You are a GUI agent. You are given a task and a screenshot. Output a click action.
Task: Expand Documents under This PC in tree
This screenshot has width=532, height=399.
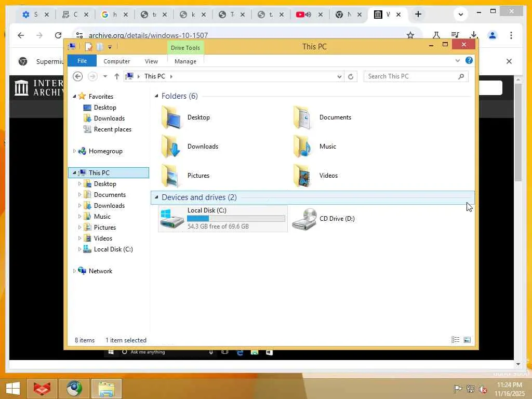pos(79,195)
